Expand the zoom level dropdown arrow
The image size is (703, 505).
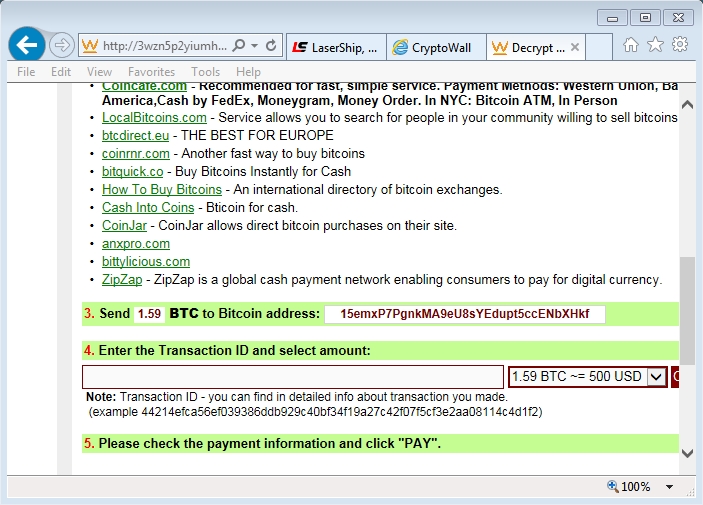(x=670, y=487)
